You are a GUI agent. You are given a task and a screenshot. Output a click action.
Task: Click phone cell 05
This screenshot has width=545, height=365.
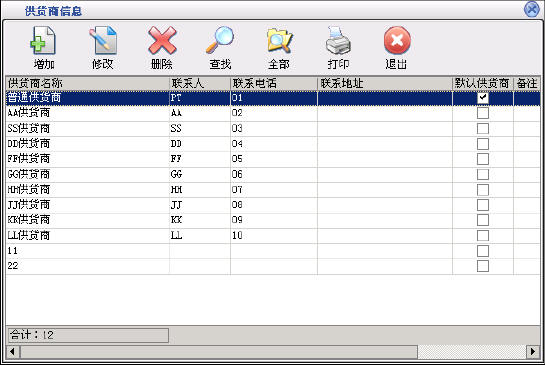point(274,159)
